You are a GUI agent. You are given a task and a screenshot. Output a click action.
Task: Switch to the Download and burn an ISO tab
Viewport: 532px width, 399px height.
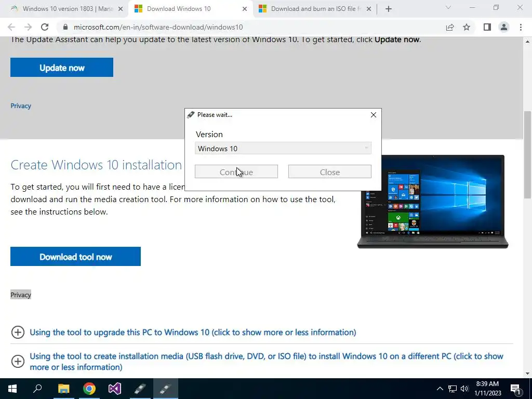click(x=315, y=9)
